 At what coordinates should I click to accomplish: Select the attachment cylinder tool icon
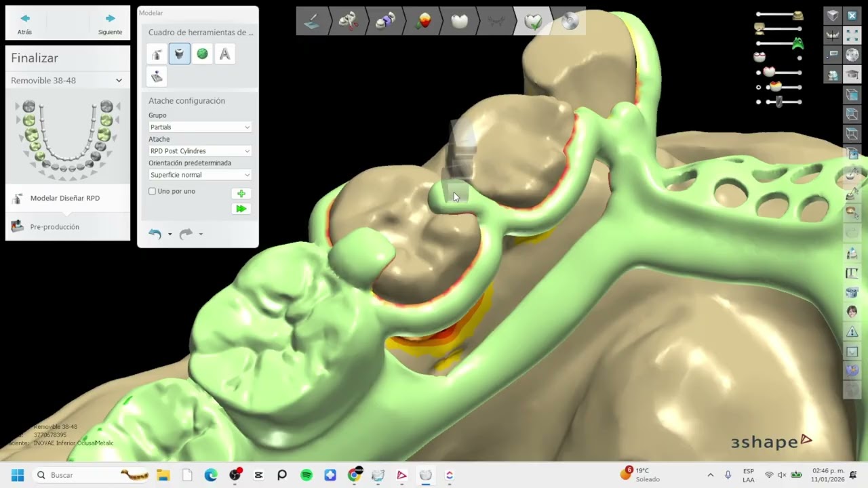179,54
